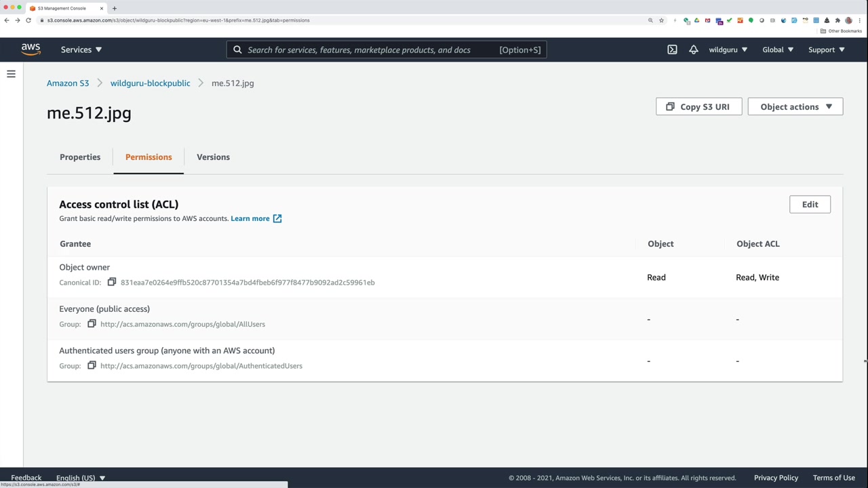Open the side navigation hamburger menu

tap(11, 74)
